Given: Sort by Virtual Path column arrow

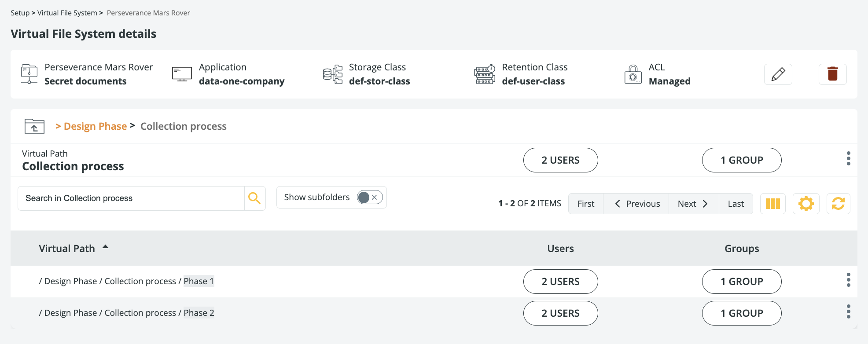Looking at the screenshot, I should click(x=106, y=247).
